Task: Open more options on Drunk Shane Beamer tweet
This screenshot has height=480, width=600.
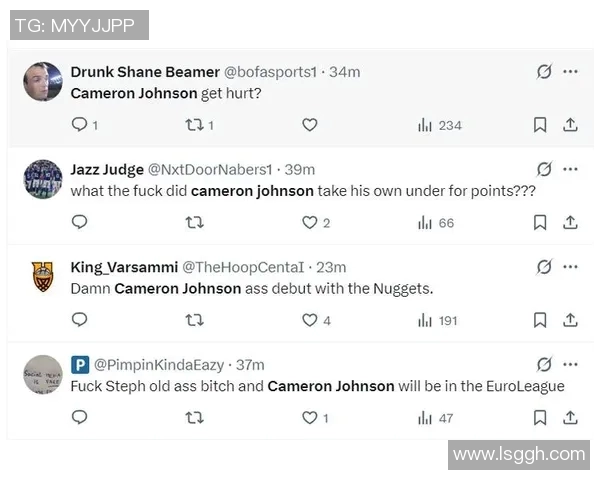Action: click(570, 72)
